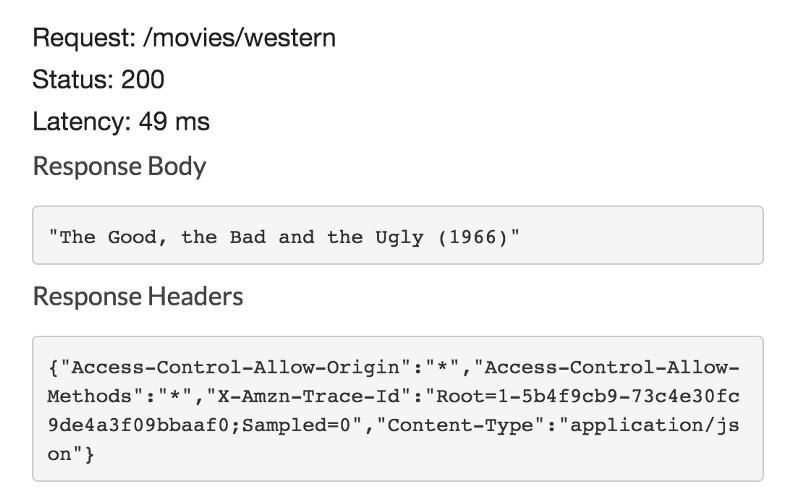Click the X-Amzn-Trace-Id header key
Screen dimensions: 800x499
pyautogui.click(x=308, y=396)
